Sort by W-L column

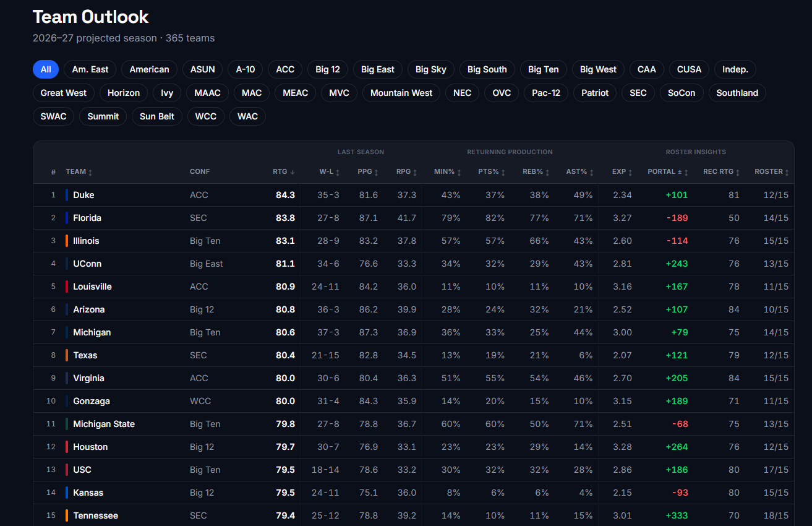click(x=329, y=171)
